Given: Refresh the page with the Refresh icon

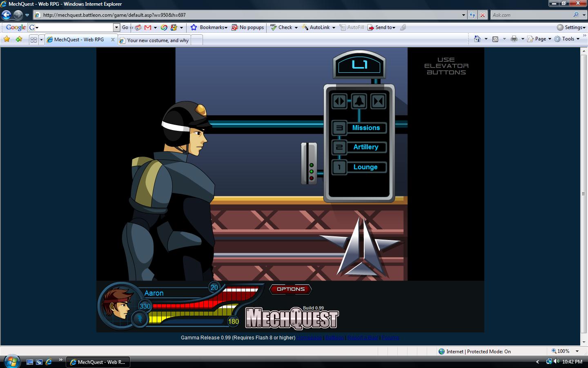Looking at the screenshot, I should pos(472,15).
